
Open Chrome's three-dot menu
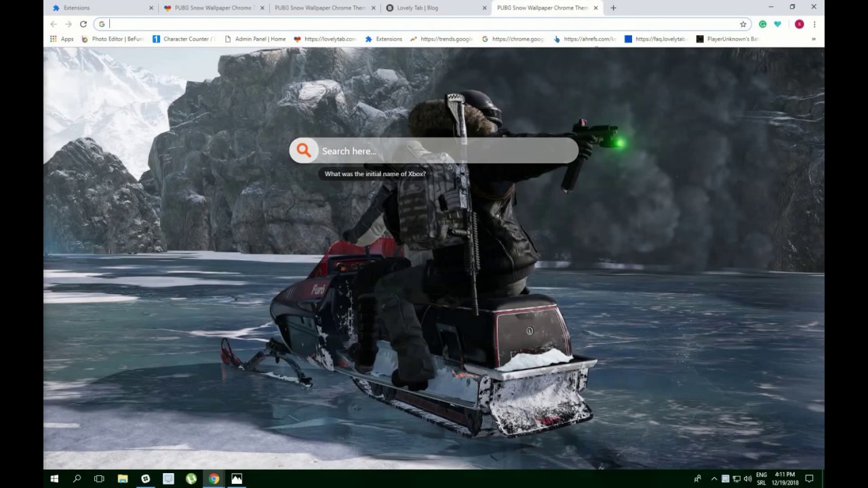coord(814,24)
